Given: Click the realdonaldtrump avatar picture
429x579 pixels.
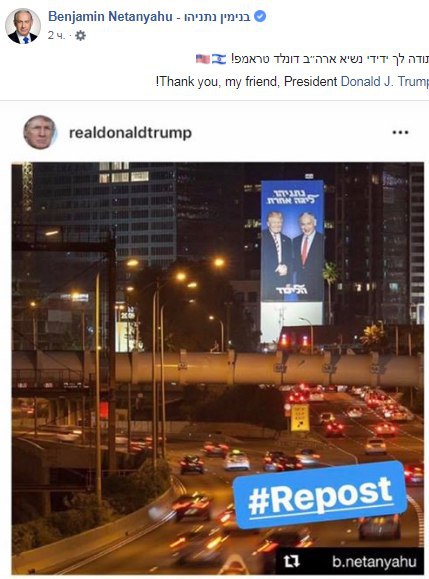Looking at the screenshot, I should (x=40, y=132).
